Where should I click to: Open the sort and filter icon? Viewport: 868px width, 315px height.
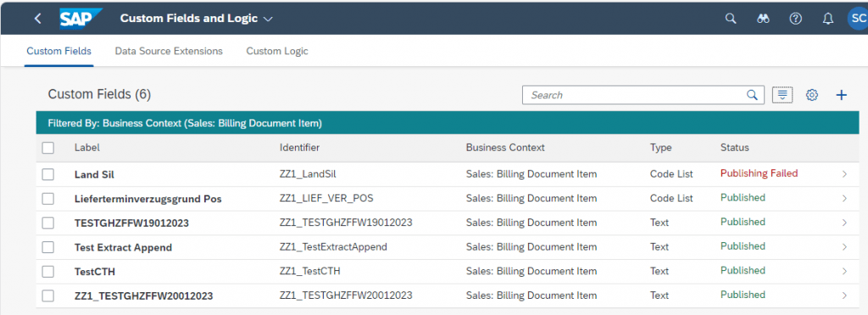[x=782, y=95]
